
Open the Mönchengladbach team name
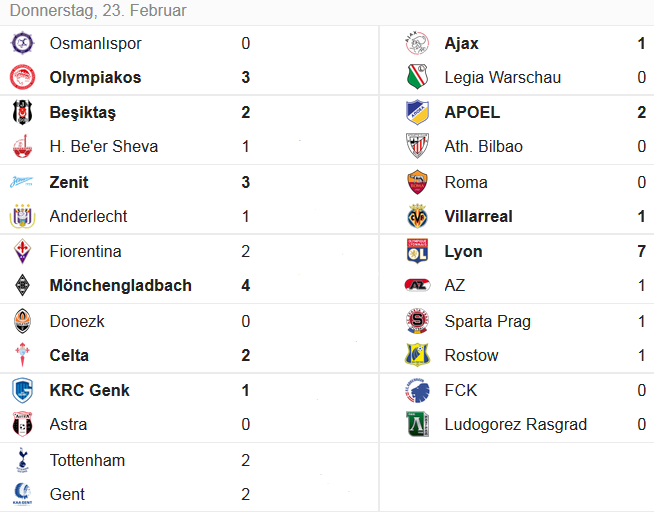(121, 285)
